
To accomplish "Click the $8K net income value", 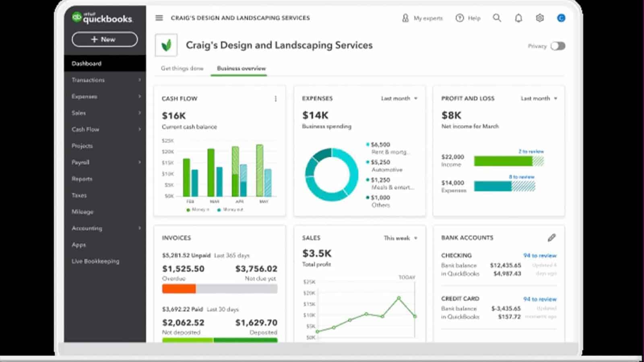I will 451,115.
